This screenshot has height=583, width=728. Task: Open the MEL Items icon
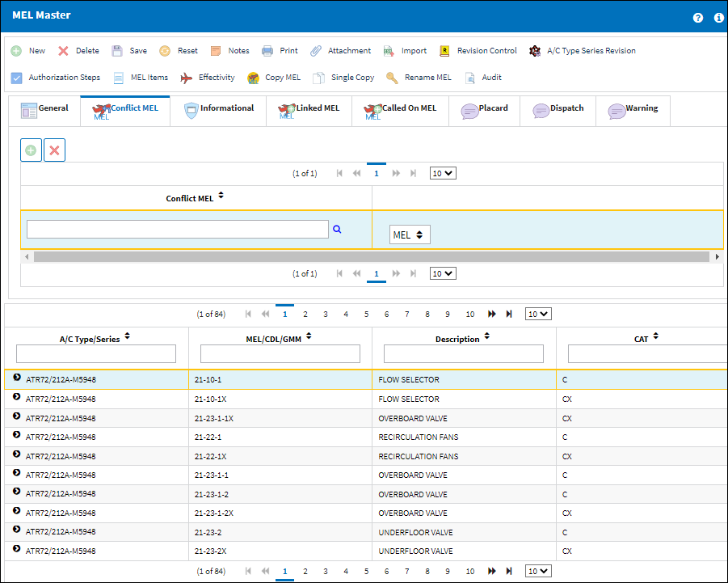click(x=119, y=78)
